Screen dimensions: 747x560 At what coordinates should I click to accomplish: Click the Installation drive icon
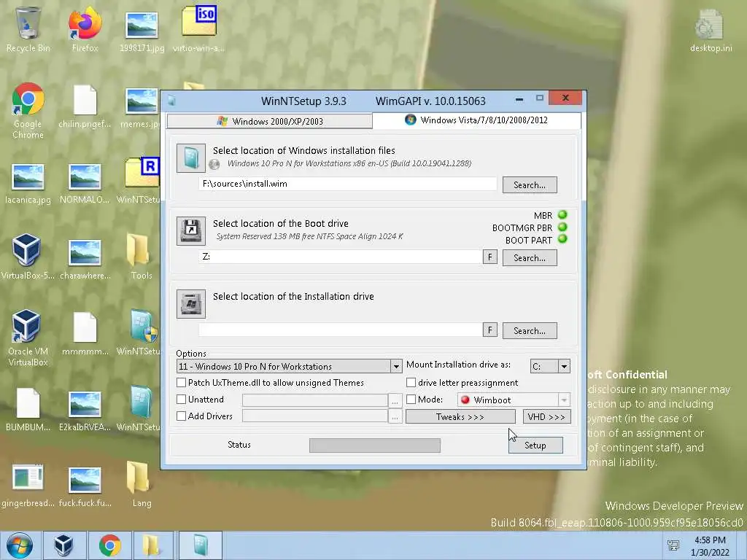(x=191, y=304)
